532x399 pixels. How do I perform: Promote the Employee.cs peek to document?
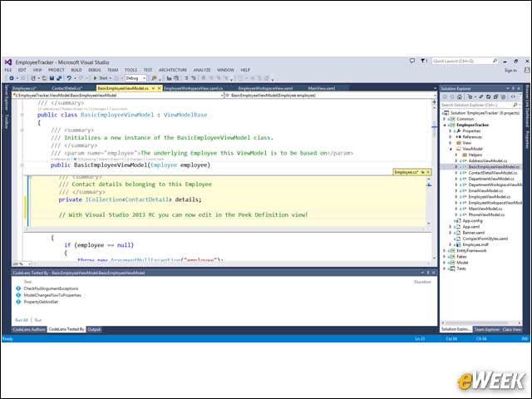(423, 172)
